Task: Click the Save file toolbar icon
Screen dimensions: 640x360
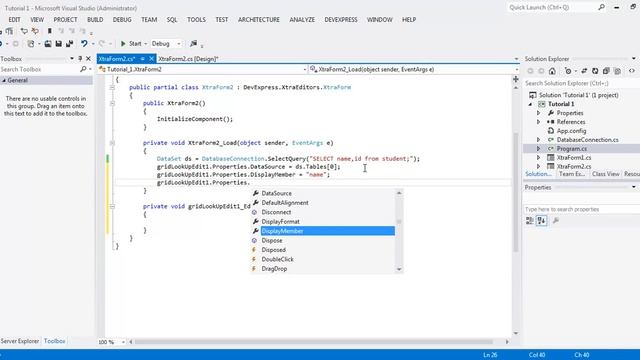Action: tap(59, 44)
